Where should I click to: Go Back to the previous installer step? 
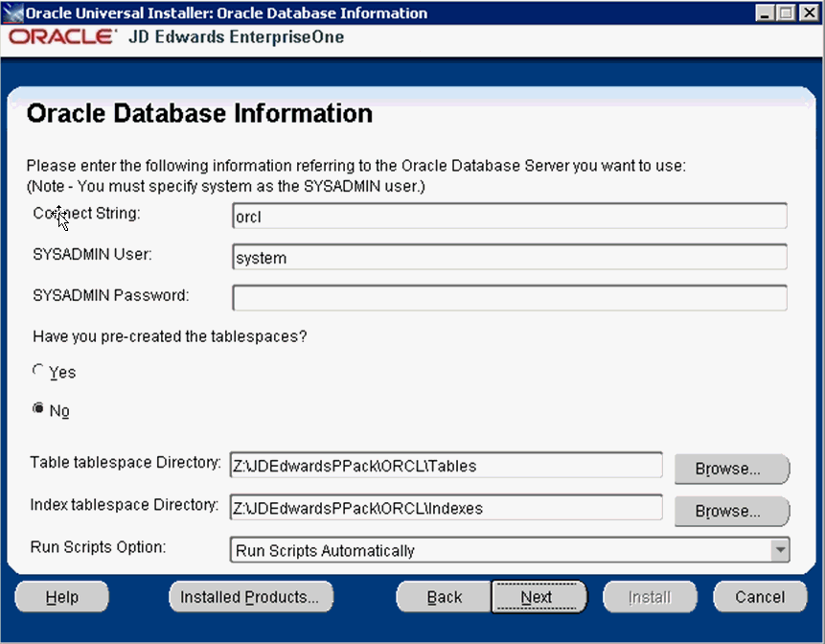tap(444, 597)
